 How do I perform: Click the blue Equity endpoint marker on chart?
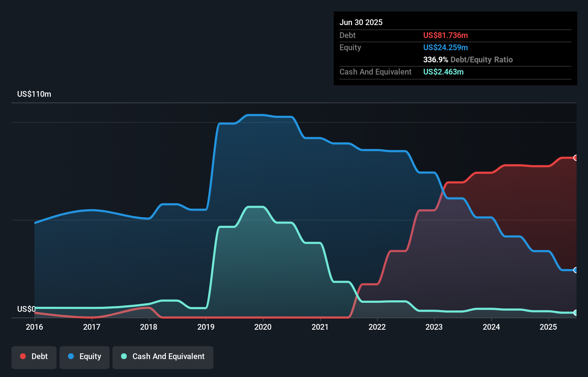click(575, 270)
